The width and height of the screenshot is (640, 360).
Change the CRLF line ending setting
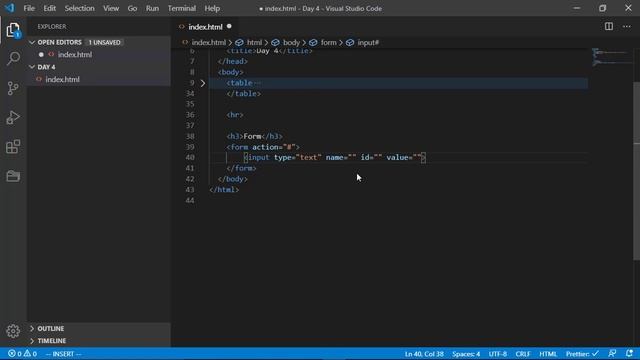[523, 354]
